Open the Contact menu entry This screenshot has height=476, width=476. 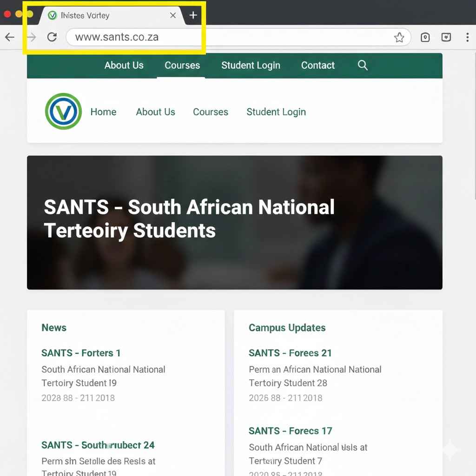click(318, 66)
